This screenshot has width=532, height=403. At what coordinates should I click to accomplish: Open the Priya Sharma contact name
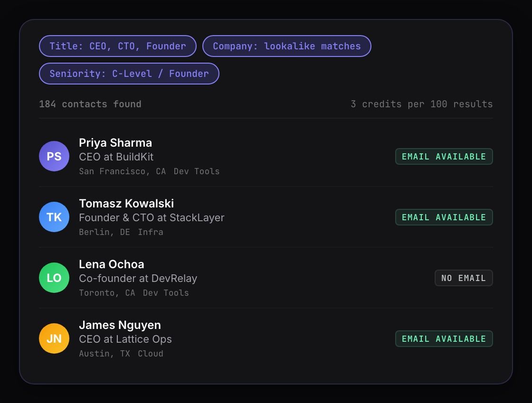(115, 143)
